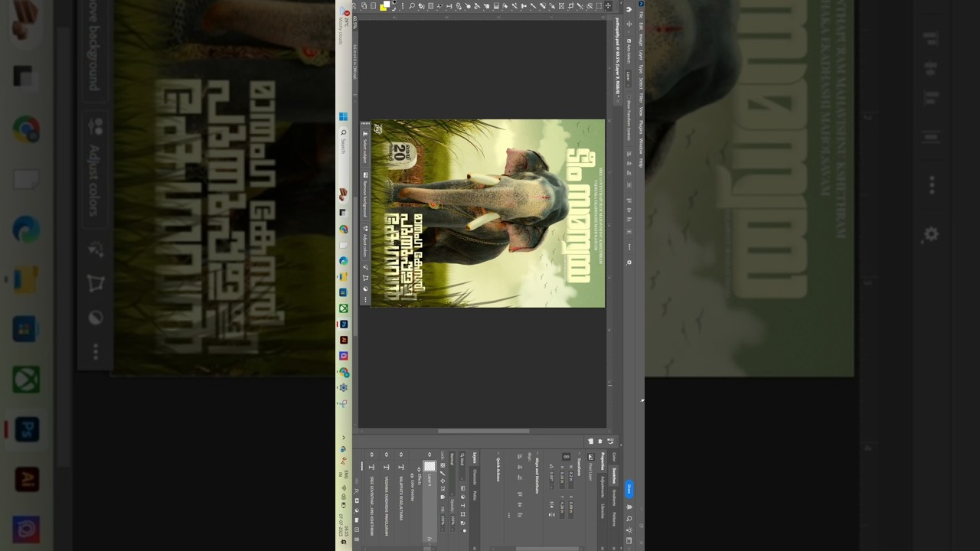
Task: Click the Lock all padlock icon
Action: [443, 497]
